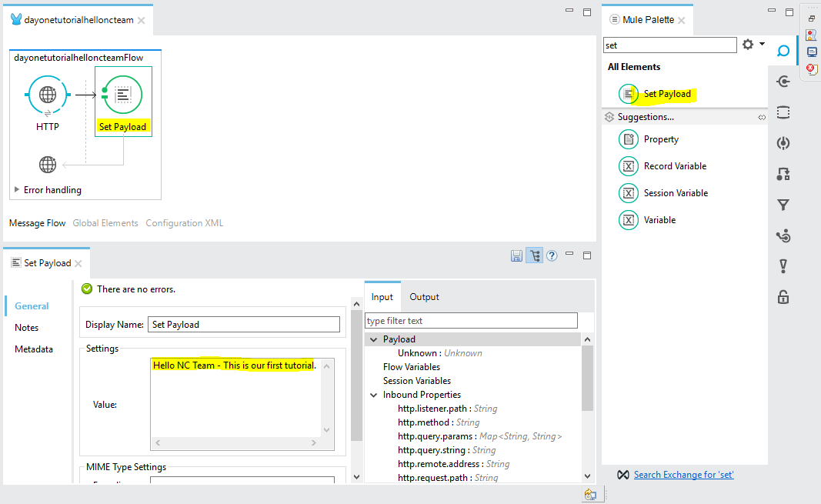The image size is (821, 504).
Task: Open palette search with the magnifier icon
Action: coord(783,50)
